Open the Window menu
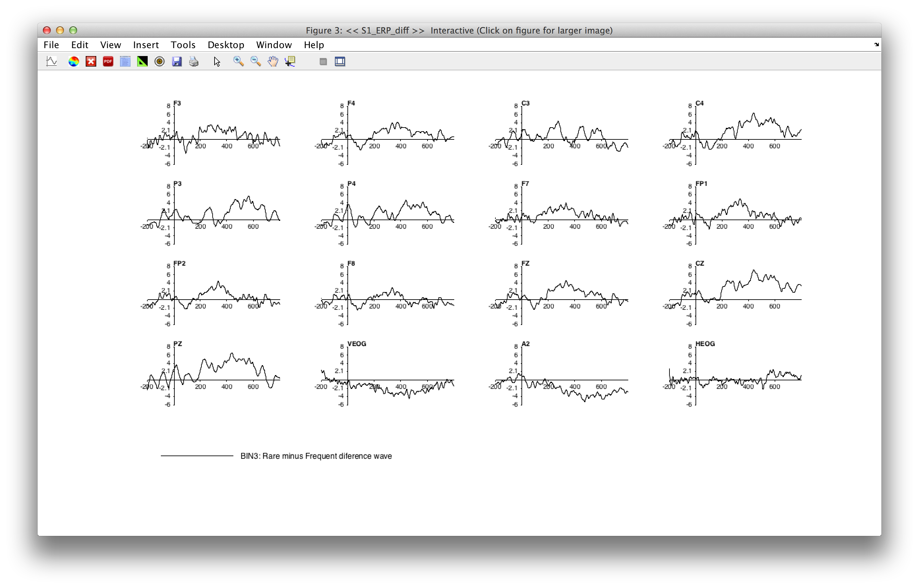The height and width of the screenshot is (588, 919). tap(274, 45)
